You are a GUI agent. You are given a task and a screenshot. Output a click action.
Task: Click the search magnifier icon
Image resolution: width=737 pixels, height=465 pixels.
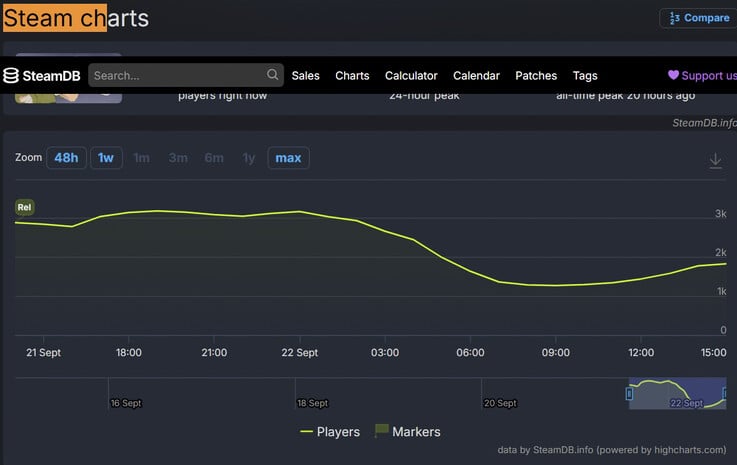(272, 74)
